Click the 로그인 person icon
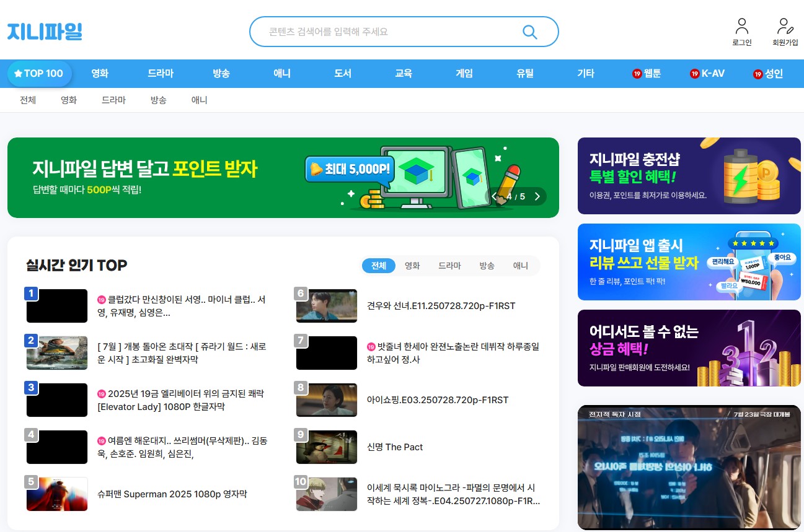The width and height of the screenshot is (804, 532). coord(741,26)
